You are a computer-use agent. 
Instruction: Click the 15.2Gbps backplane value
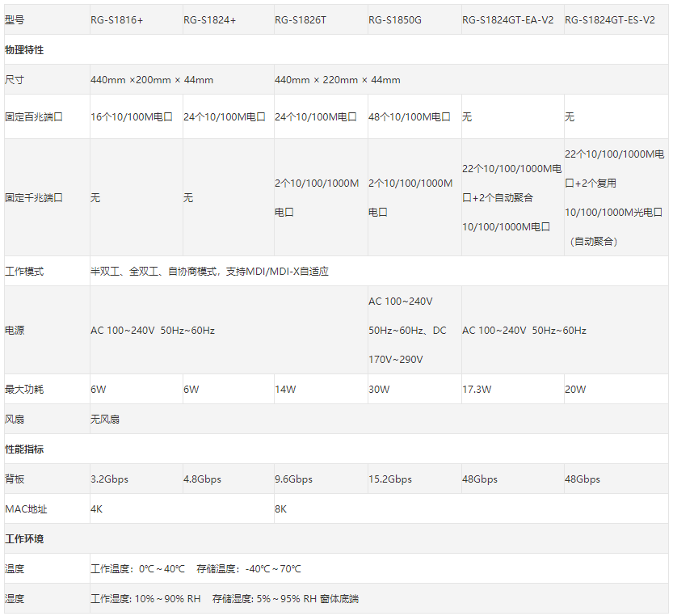tap(390, 479)
